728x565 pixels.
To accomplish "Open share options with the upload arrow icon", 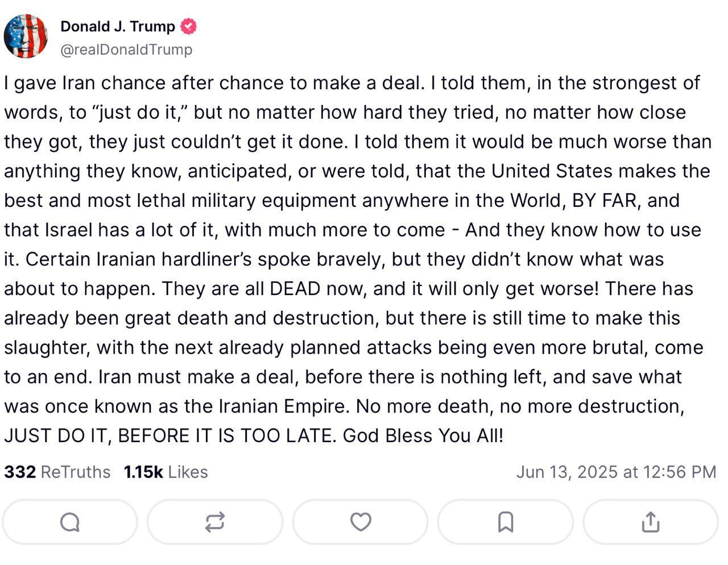I will (651, 522).
